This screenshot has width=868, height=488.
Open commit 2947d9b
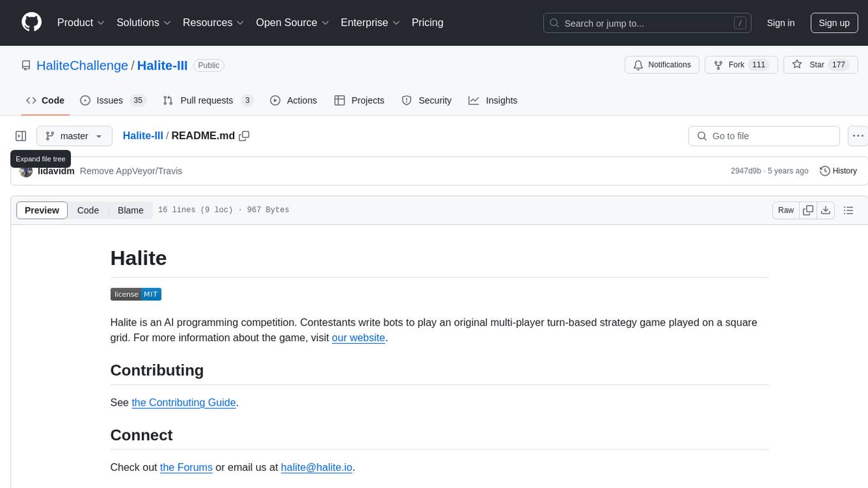(745, 171)
